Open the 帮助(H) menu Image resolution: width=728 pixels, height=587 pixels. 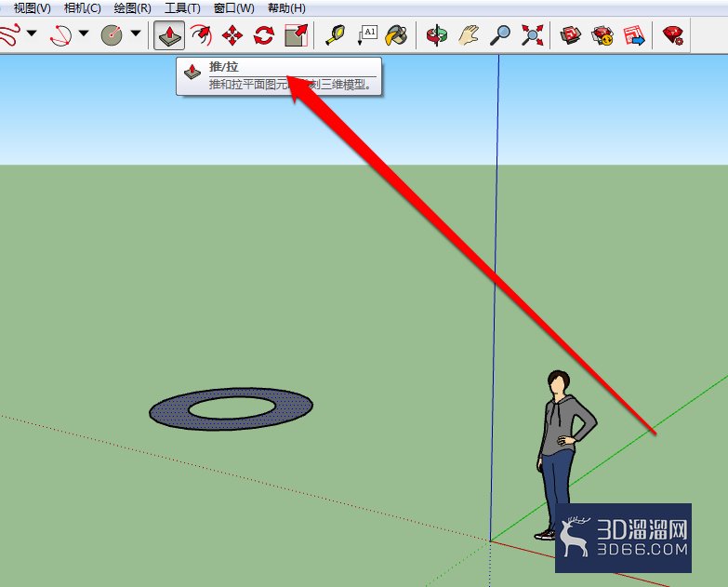click(x=286, y=7)
